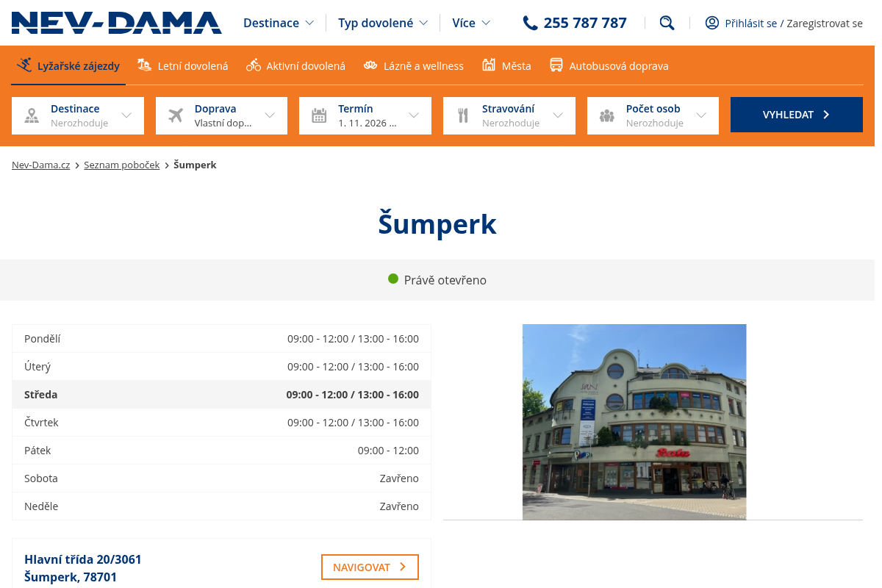Open the Šumperk branch building photo
The image size is (882, 588).
[x=634, y=422]
